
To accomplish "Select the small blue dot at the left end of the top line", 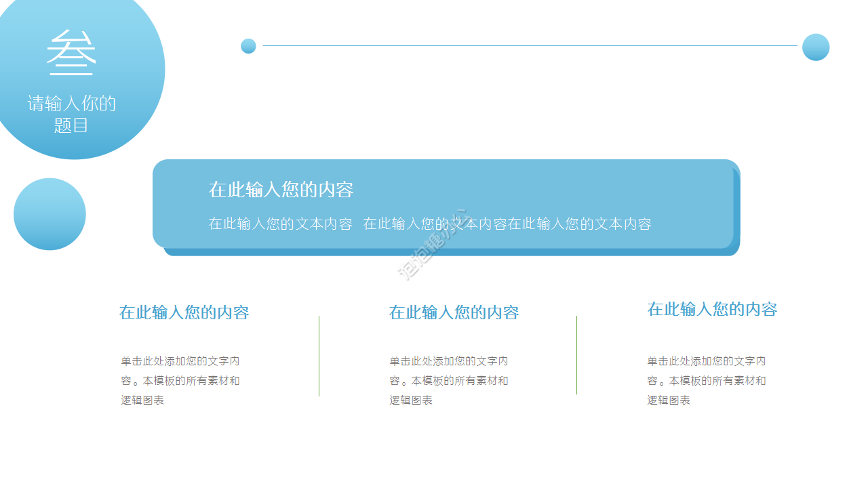I will click(248, 46).
